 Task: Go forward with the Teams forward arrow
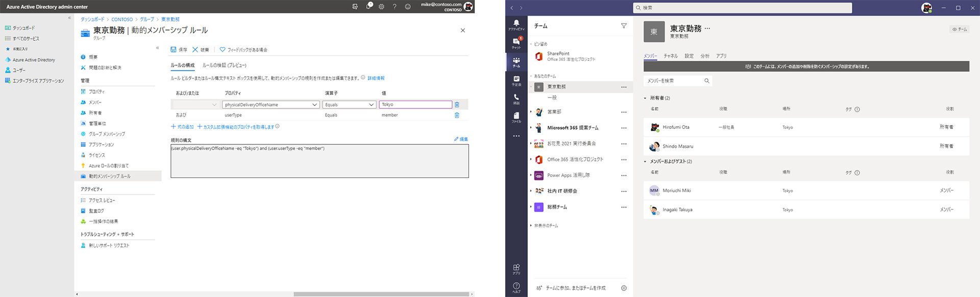[x=521, y=8]
